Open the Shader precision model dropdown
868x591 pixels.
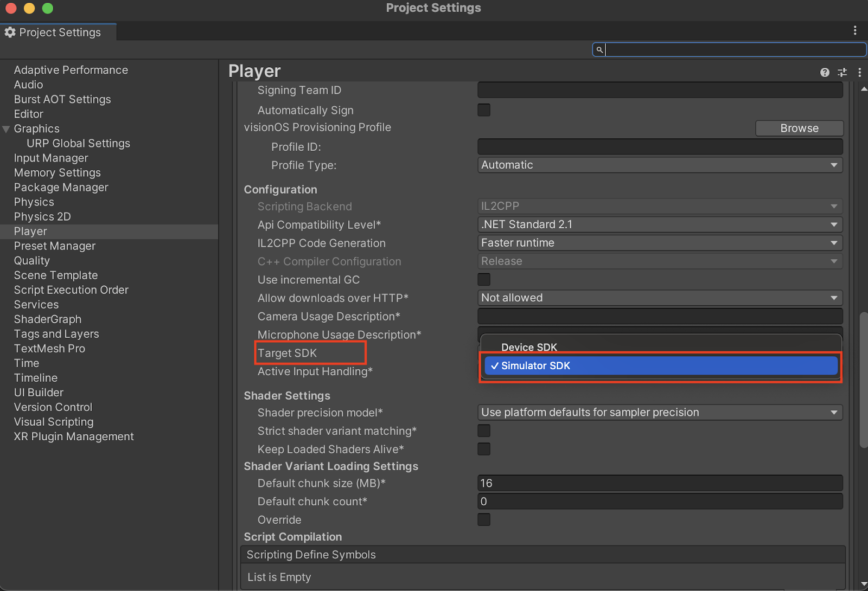click(x=660, y=412)
